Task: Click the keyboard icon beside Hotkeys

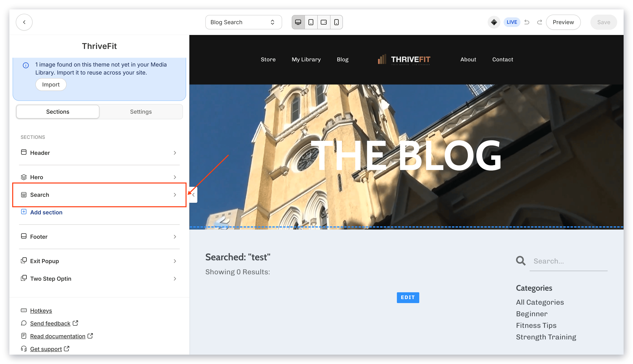Action: 24,310
